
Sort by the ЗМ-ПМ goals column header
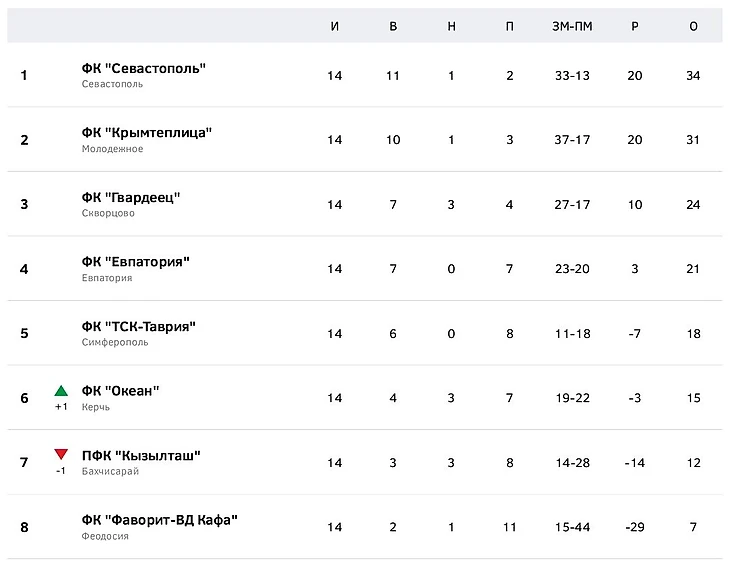point(572,26)
